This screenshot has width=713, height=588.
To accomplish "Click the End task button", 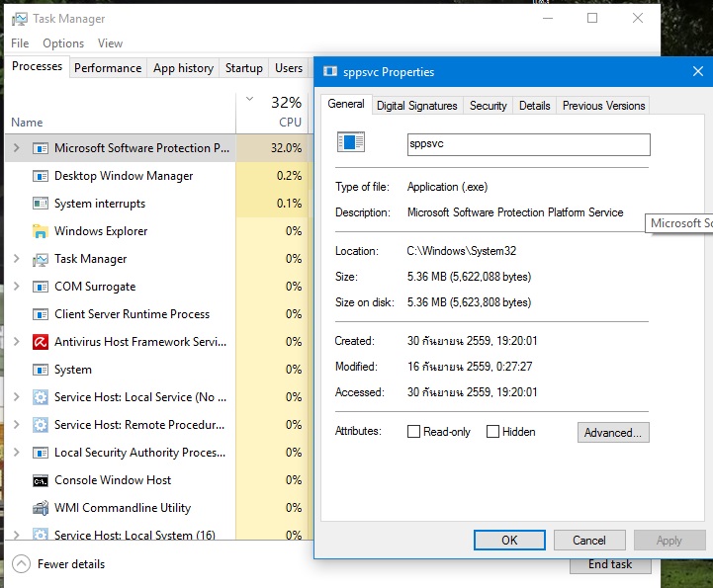I will [x=610, y=565].
